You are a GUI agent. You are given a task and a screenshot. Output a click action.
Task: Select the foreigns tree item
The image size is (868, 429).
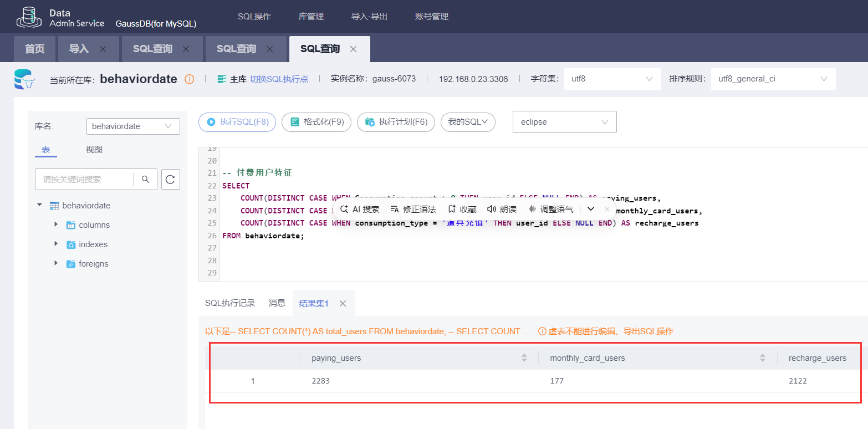click(94, 264)
